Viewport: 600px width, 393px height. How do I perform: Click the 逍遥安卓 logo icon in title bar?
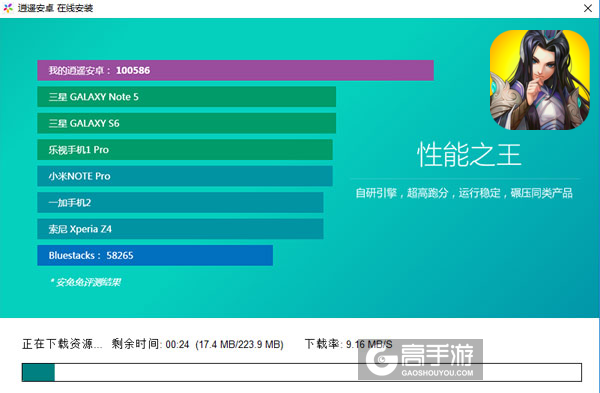pos(8,8)
